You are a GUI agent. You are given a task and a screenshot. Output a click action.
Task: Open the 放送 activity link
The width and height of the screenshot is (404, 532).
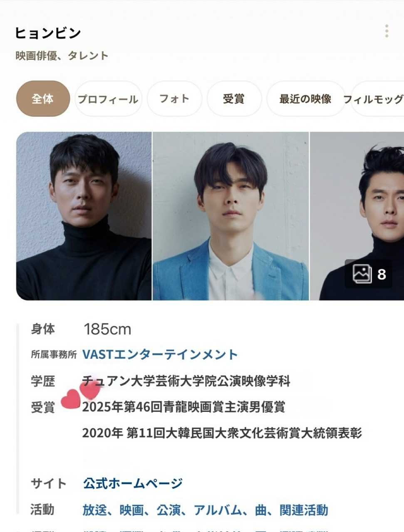(94, 510)
